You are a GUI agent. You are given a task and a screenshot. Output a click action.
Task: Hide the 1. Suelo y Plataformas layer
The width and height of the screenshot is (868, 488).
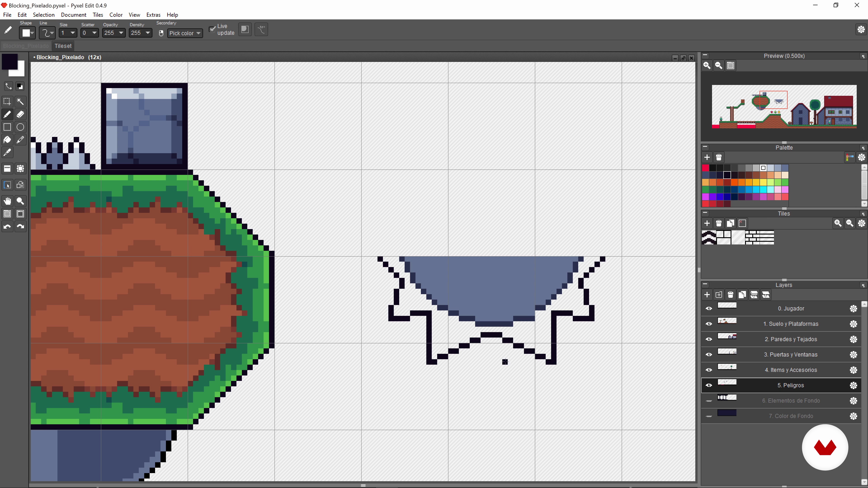709,324
